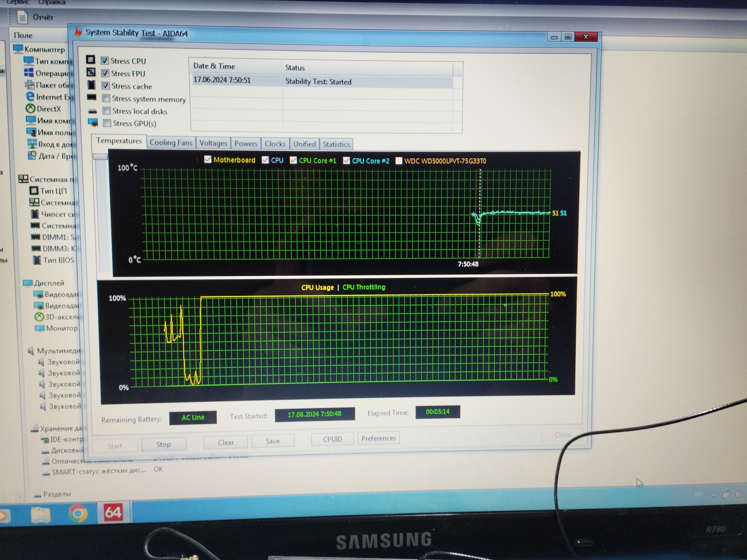
Task: Select the Internet Explorer row icon
Action: coord(30,96)
